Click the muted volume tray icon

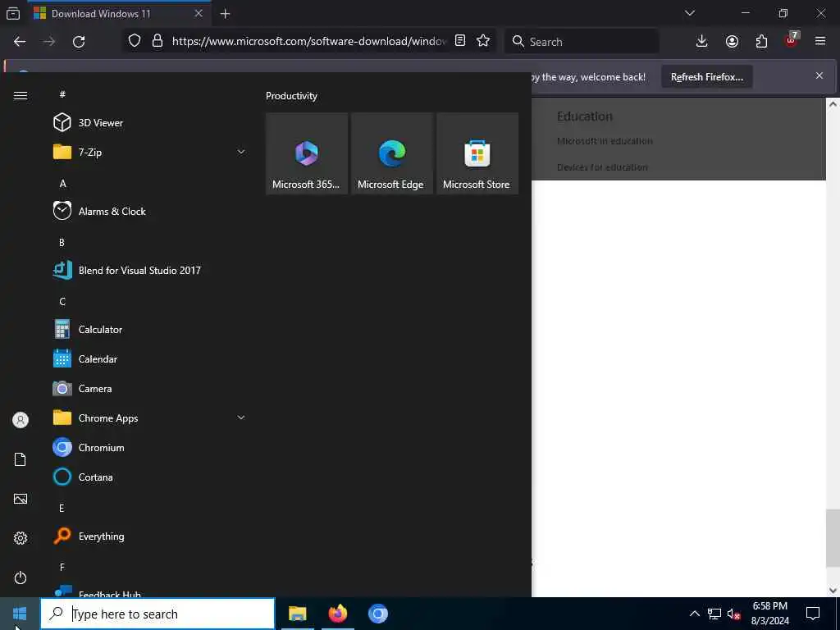734,614
